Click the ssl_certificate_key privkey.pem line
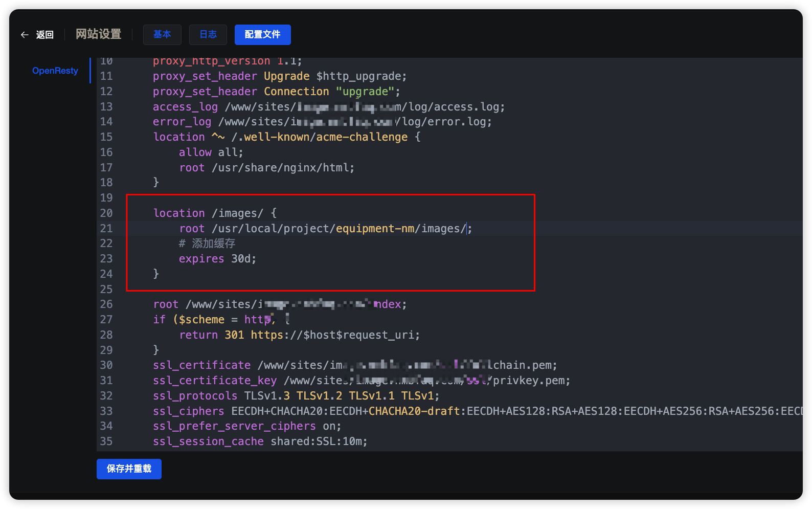Screen dimensions: 812x509 (362, 381)
